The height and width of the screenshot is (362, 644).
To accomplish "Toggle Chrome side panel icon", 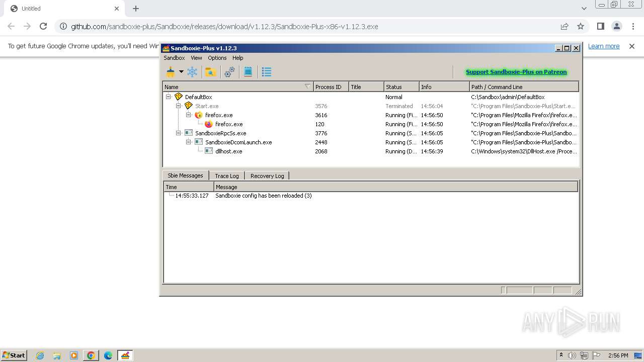I will (x=601, y=26).
